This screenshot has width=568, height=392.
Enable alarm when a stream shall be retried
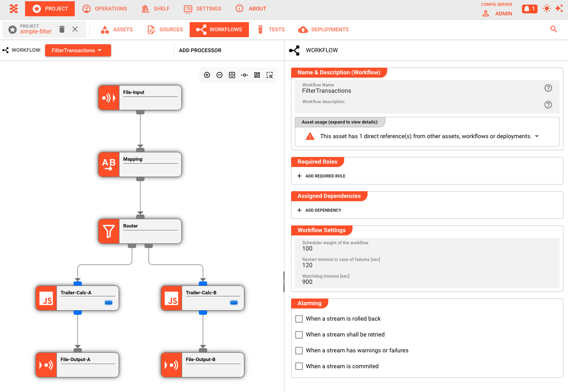299,335
